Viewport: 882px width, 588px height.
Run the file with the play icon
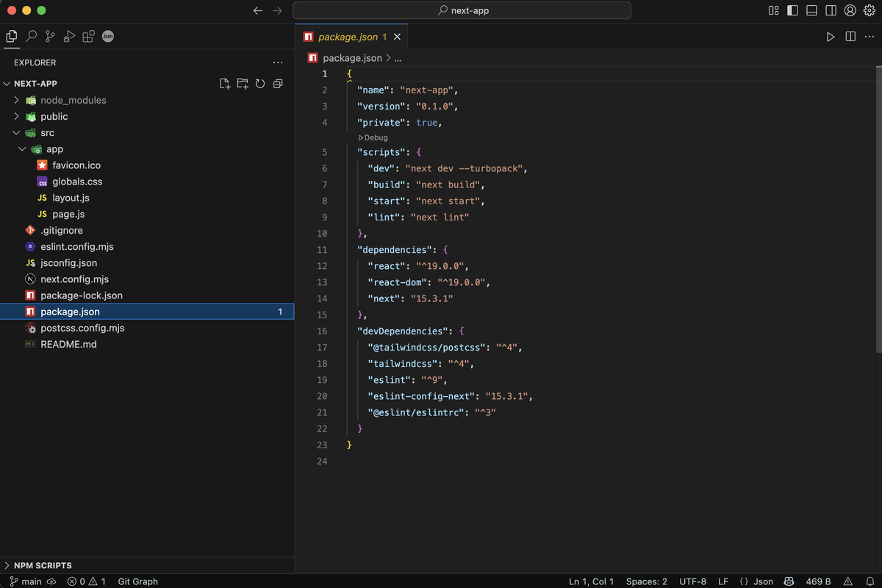[x=831, y=37]
